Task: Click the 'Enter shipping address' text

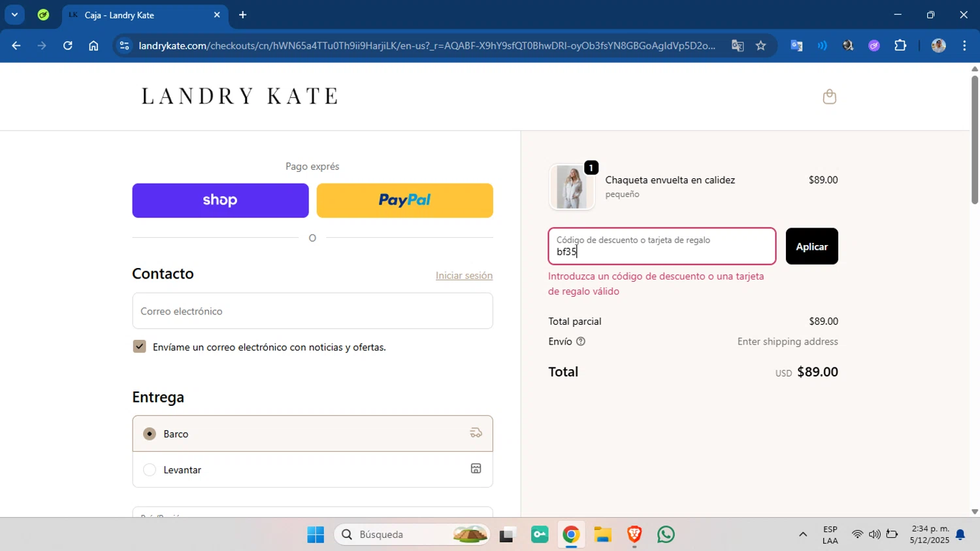Action: tap(787, 341)
